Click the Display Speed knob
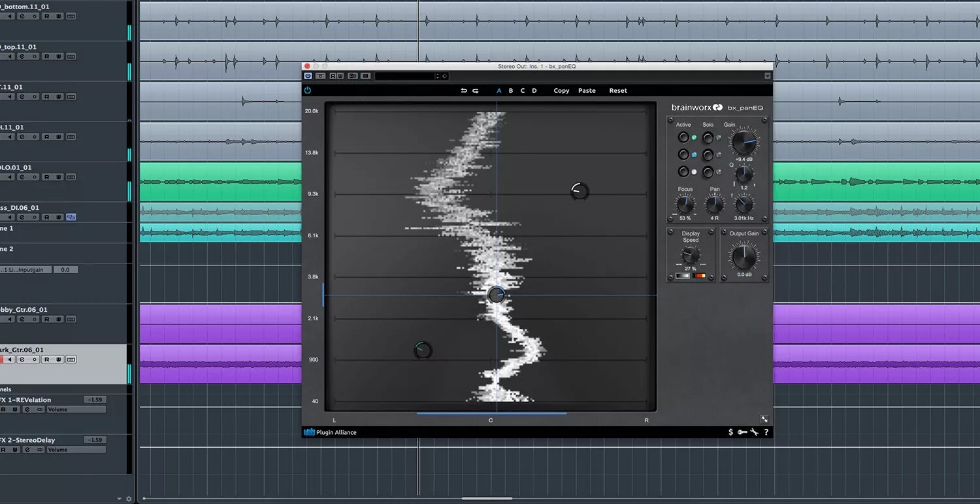This screenshot has height=504, width=980. coord(691,254)
